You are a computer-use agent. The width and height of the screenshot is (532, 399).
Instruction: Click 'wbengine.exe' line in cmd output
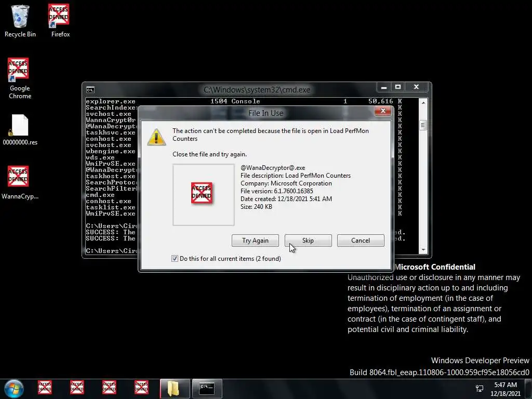pos(111,151)
